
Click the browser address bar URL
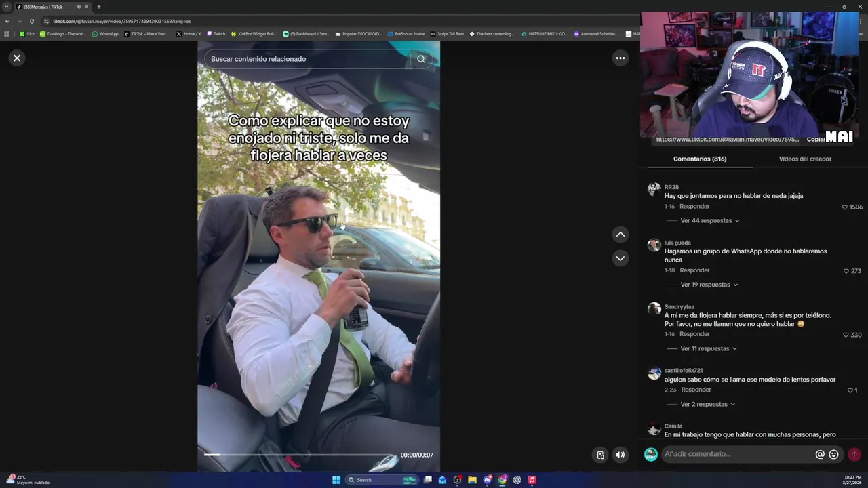tap(122, 21)
